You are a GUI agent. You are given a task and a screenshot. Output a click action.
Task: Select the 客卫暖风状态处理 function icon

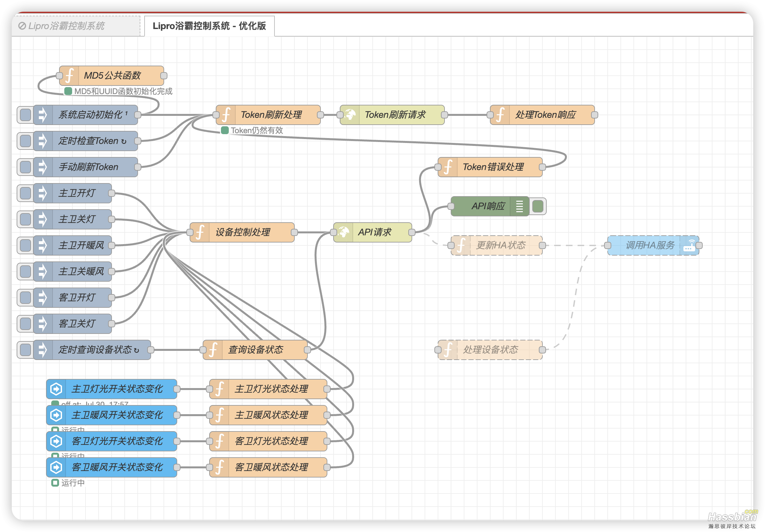pyautogui.click(x=219, y=467)
